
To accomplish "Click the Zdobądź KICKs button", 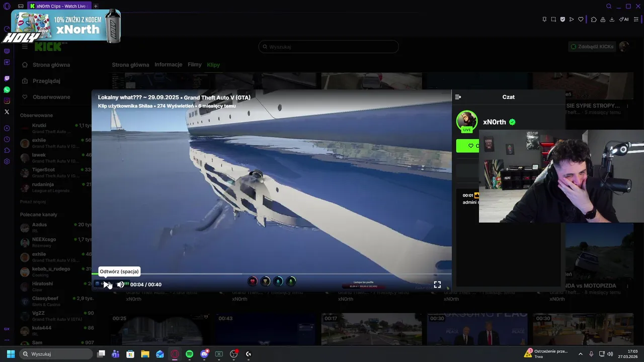I will pyautogui.click(x=592, y=47).
